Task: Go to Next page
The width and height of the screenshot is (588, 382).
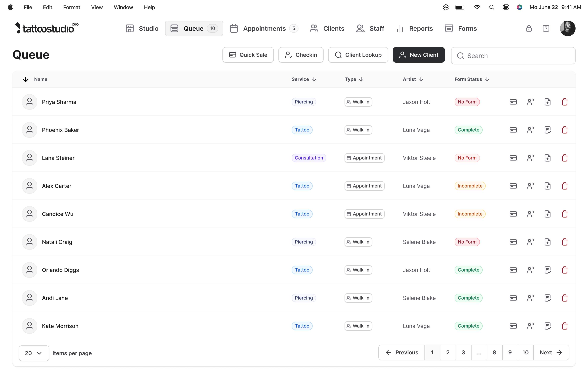Action: pyautogui.click(x=551, y=352)
